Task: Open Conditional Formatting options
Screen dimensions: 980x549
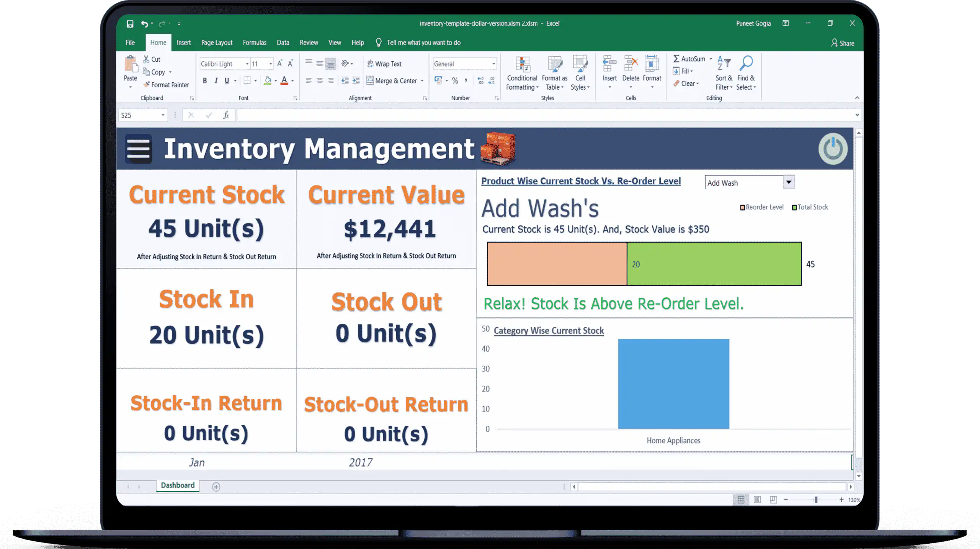Action: (x=522, y=73)
